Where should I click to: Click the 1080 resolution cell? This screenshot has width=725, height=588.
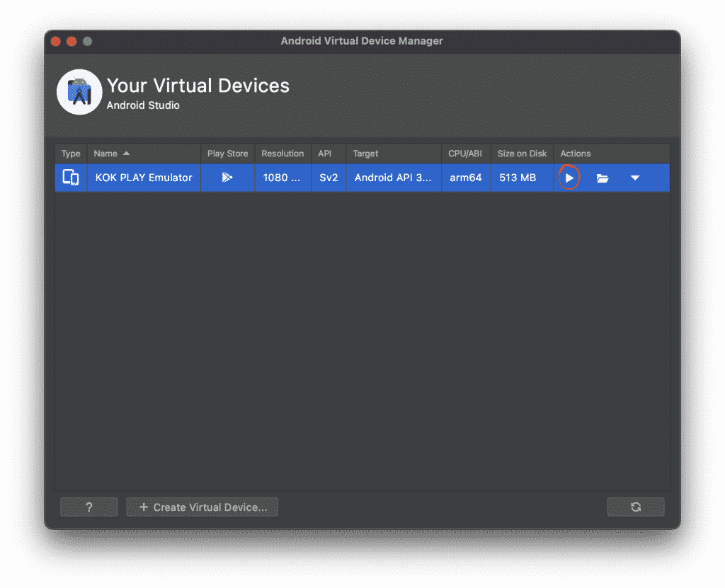[282, 178]
